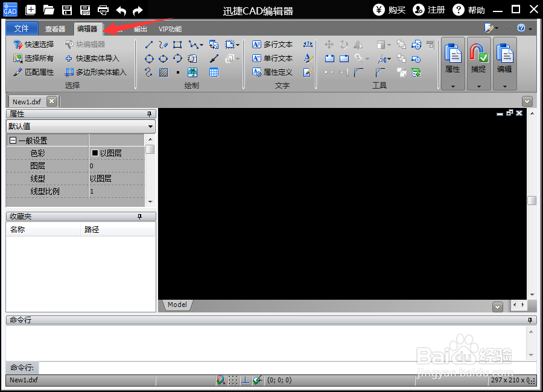This screenshot has height=392, width=543.
Task: Open the document tabs list dropdown
Action: [527, 101]
